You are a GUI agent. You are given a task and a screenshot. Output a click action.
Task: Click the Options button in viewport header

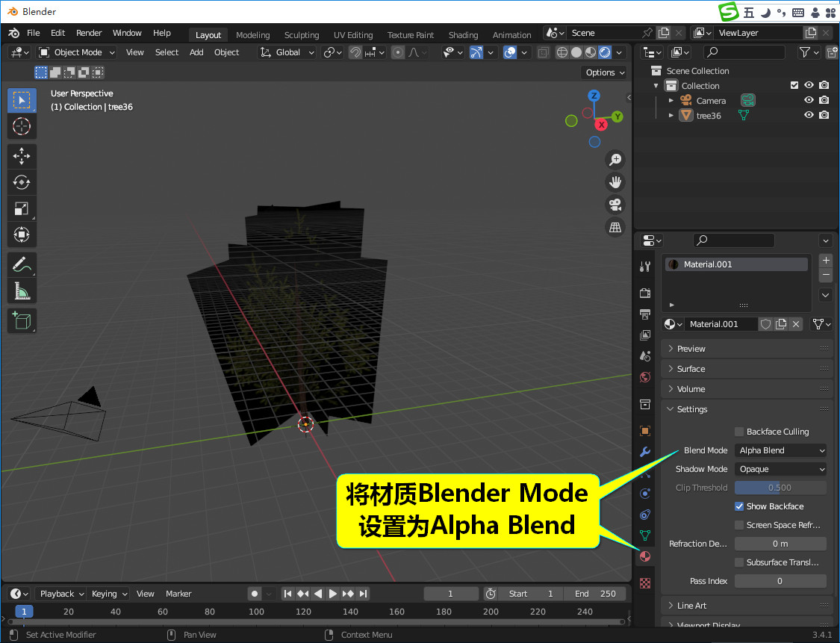click(603, 72)
